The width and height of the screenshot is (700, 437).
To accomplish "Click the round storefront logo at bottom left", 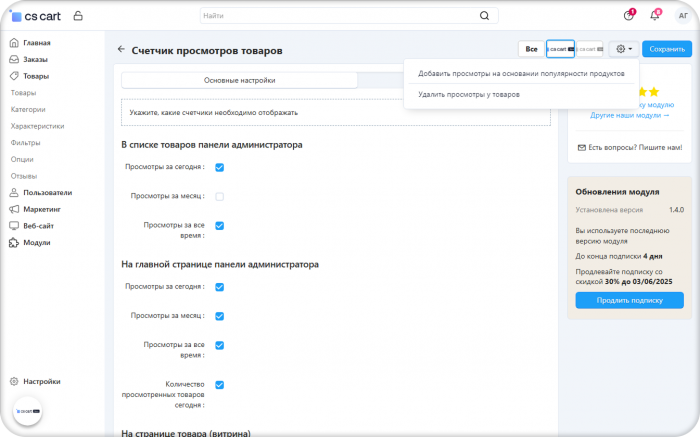I will tap(28, 411).
